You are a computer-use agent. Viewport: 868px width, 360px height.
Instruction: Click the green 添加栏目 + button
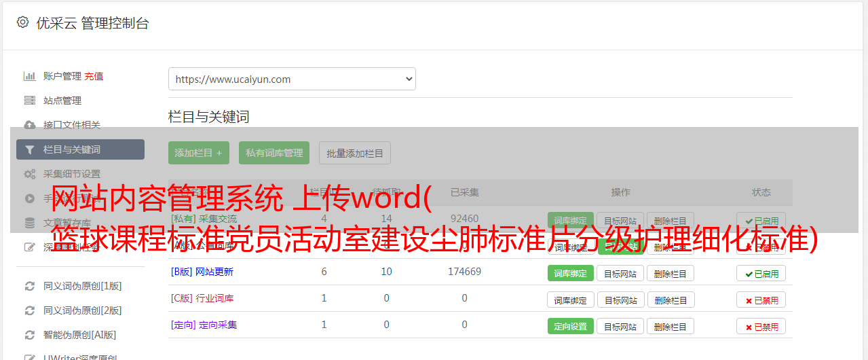(x=199, y=153)
